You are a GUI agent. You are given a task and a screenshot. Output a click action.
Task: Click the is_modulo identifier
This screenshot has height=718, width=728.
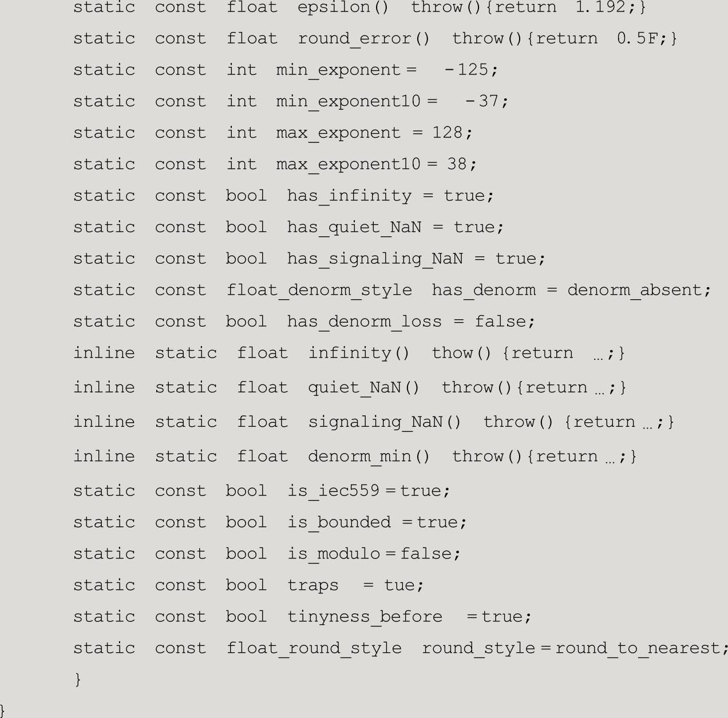pos(334,554)
